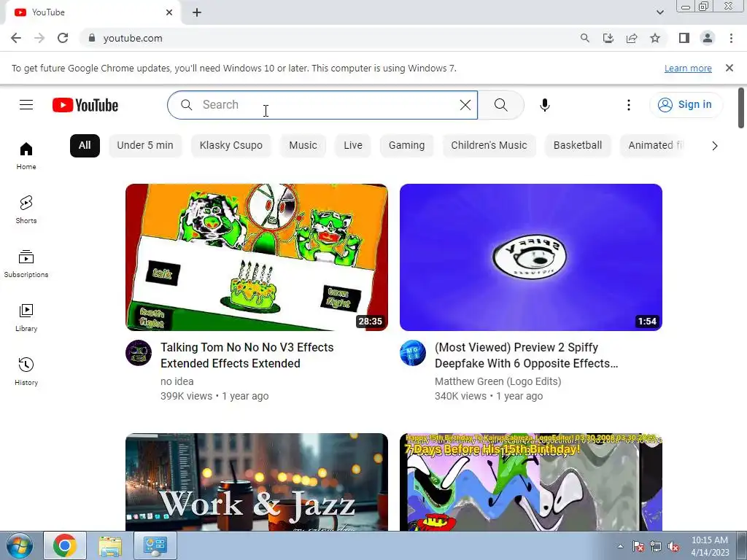Viewport: 747px width, 560px height.
Task: Click the network tray icon
Action: click(x=656, y=546)
